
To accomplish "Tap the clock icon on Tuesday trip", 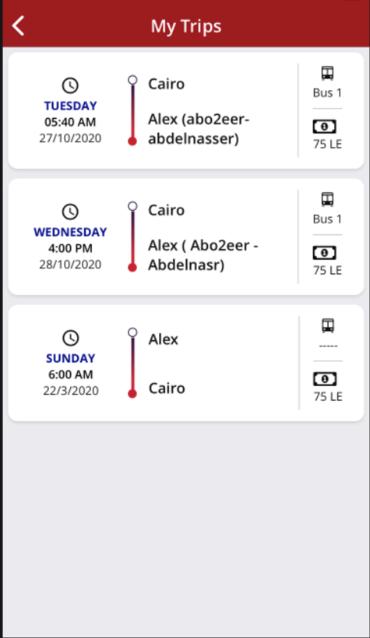I will [x=70, y=85].
